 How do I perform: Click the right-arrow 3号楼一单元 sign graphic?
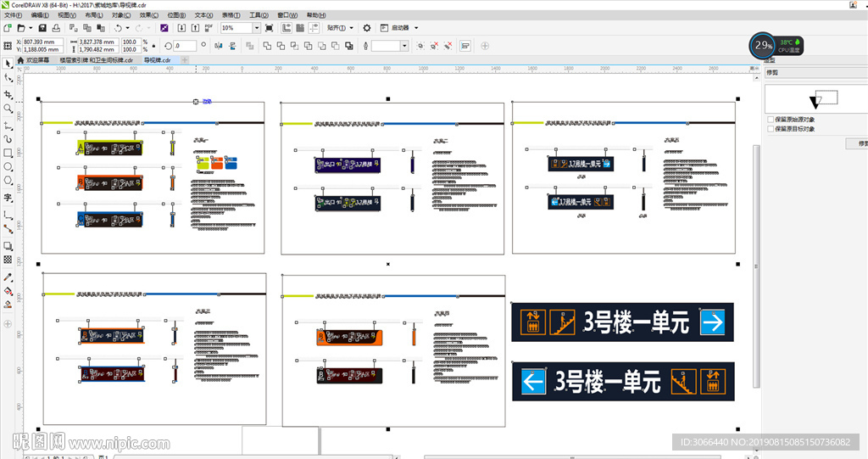point(622,322)
